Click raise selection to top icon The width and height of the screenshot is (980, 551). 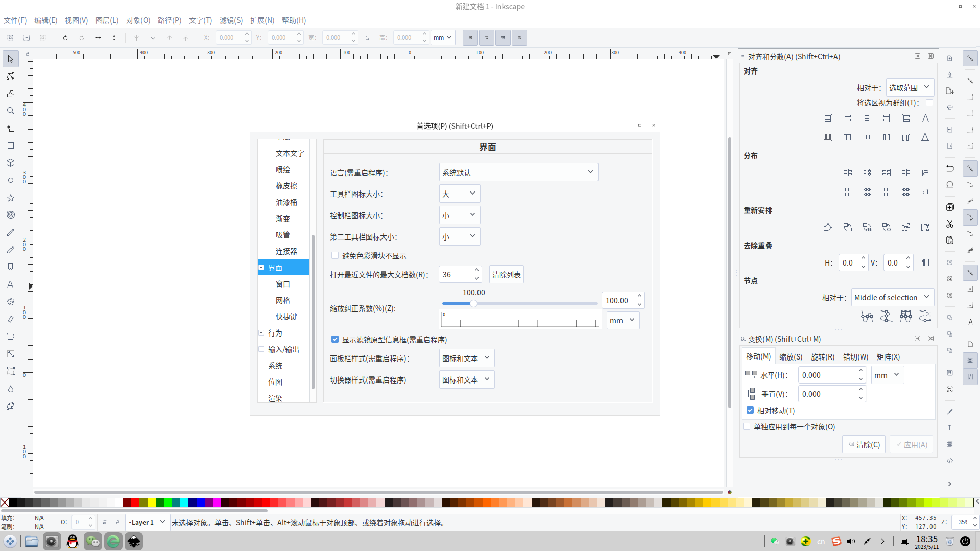tap(185, 38)
